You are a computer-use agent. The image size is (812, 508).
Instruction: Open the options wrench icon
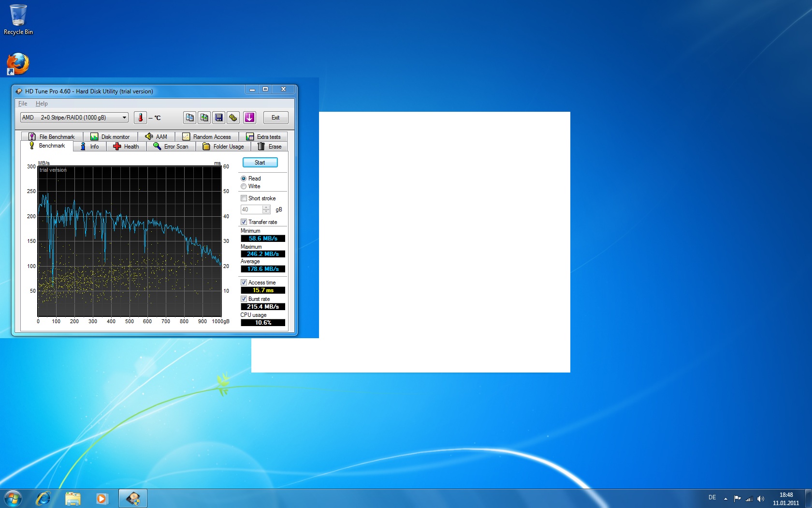pyautogui.click(x=233, y=118)
